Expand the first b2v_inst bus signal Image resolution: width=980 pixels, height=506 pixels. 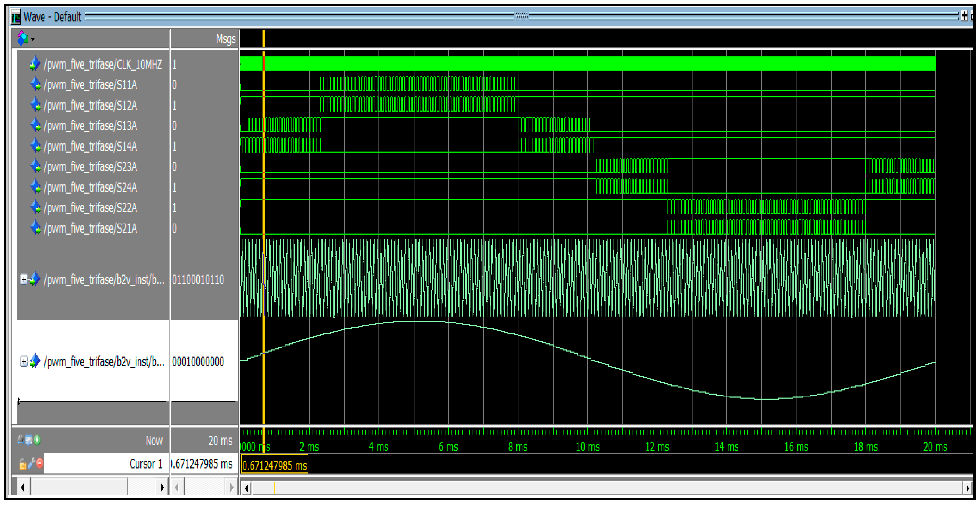[x=24, y=280]
